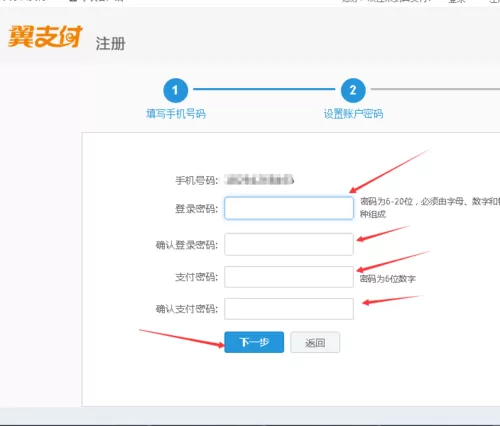Select the 填写手机号码 step label
This screenshot has width=500, height=426.
[176, 114]
